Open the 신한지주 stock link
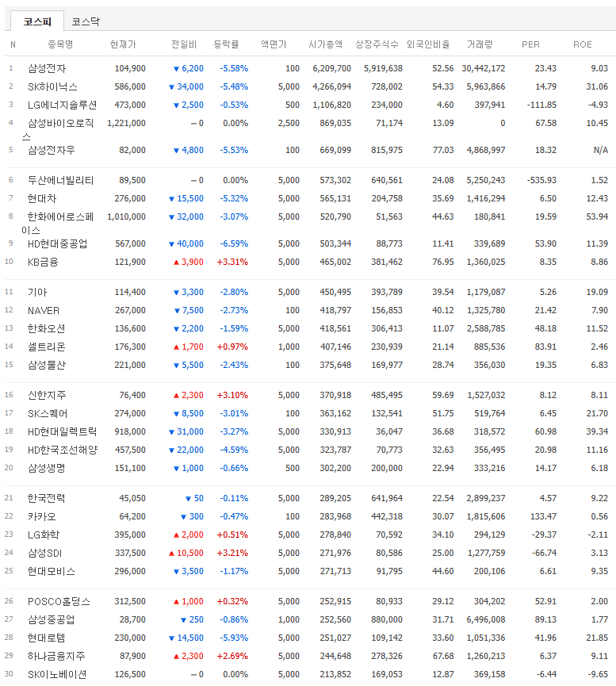The width and height of the screenshot is (616, 686). point(47,396)
